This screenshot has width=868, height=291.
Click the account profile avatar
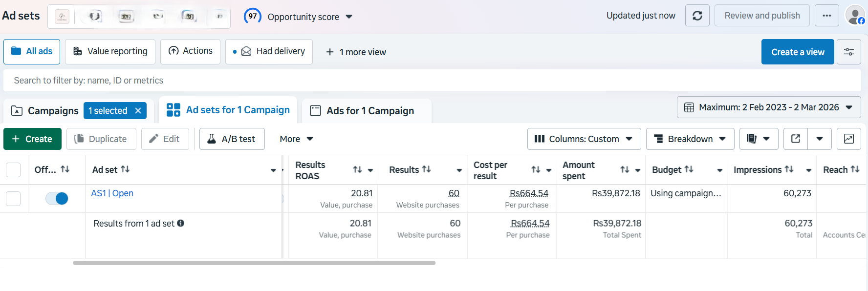pyautogui.click(x=855, y=16)
